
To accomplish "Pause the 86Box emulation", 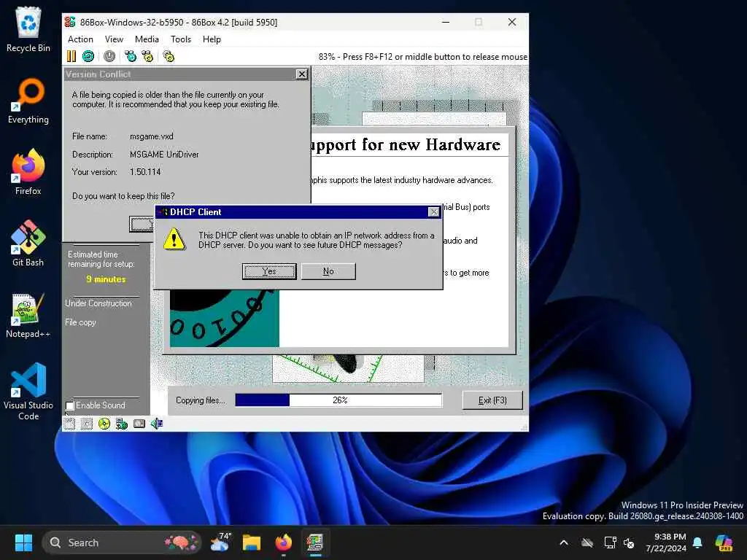I will coord(71,56).
